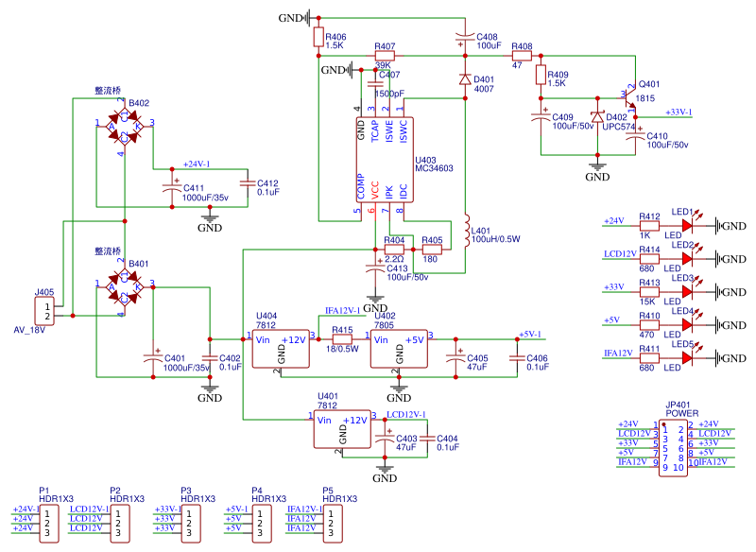The width and height of the screenshot is (756, 552).
Task: Click the LED4 diode symbol
Action: click(689, 325)
